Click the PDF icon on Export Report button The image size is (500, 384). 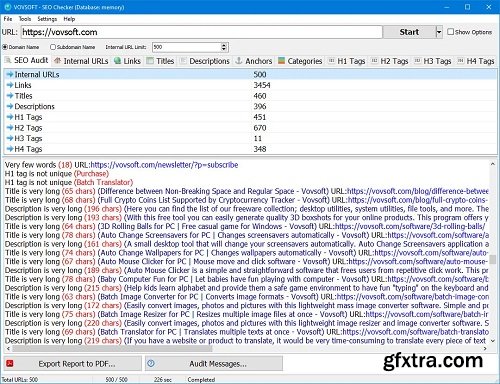pyautogui.click(x=10, y=363)
